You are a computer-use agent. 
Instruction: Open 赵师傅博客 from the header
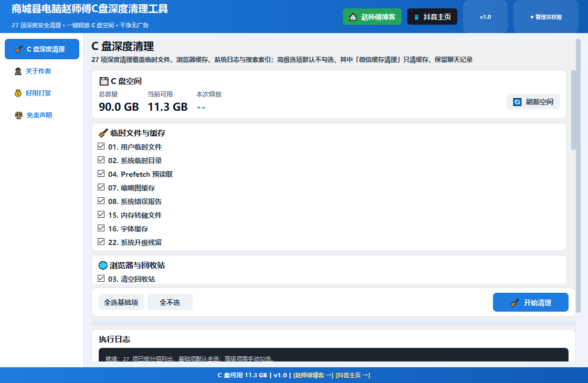pyautogui.click(x=372, y=17)
